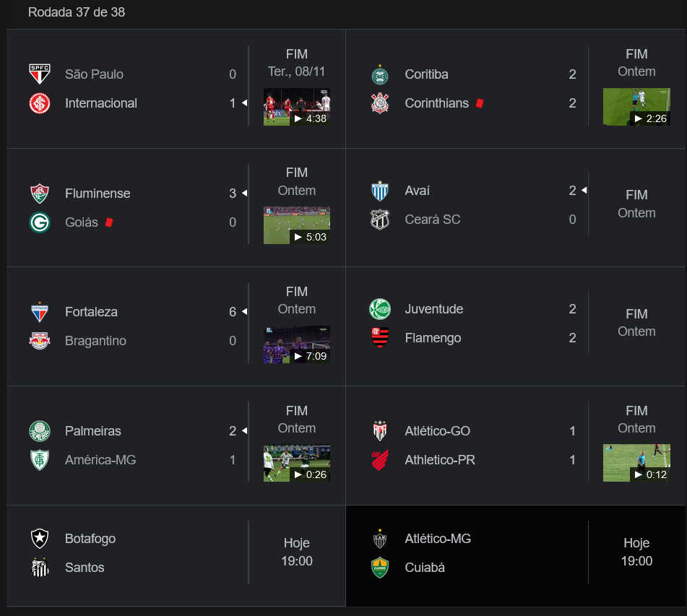Viewport: 687px width, 616px height.
Task: Click the Botafogo star crest
Action: [x=40, y=539]
